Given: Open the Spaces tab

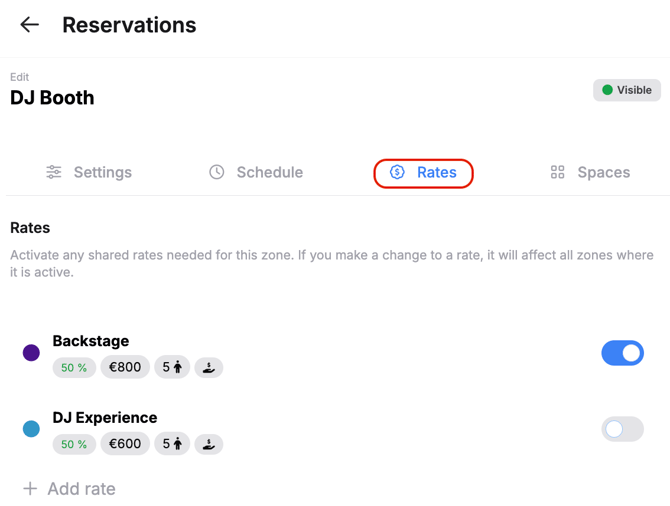Looking at the screenshot, I should point(590,172).
